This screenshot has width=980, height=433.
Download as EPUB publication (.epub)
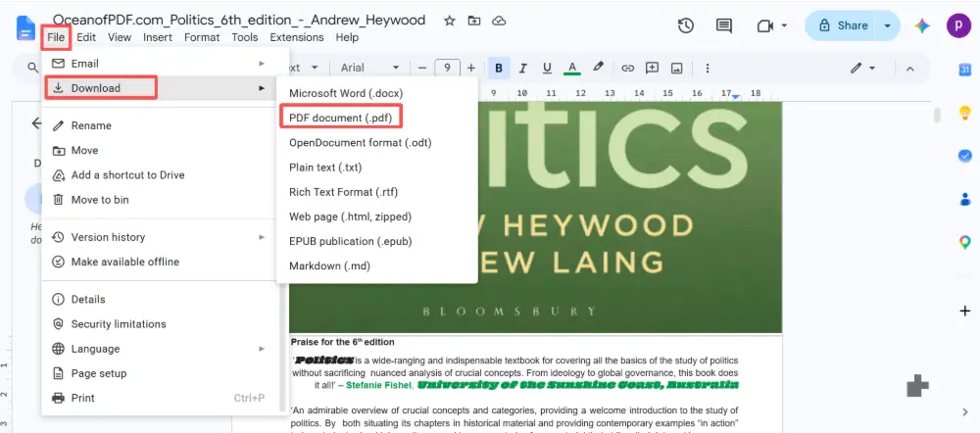(x=377, y=241)
